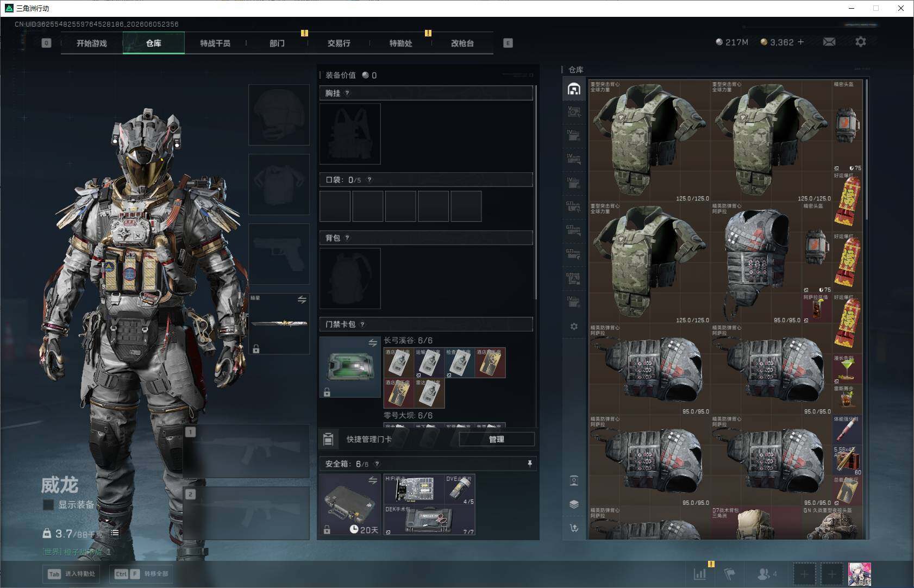The image size is (914, 588).
Task: Select primary weapon slot 2
Action: [247, 513]
